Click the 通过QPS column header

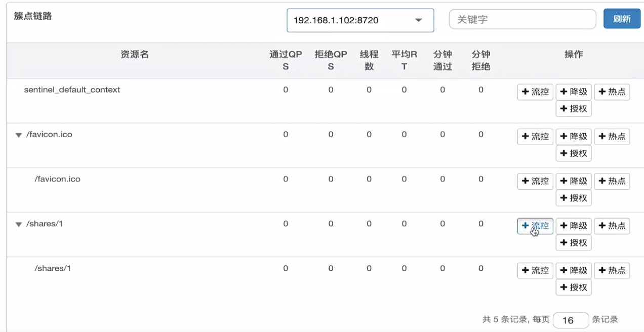(x=286, y=60)
